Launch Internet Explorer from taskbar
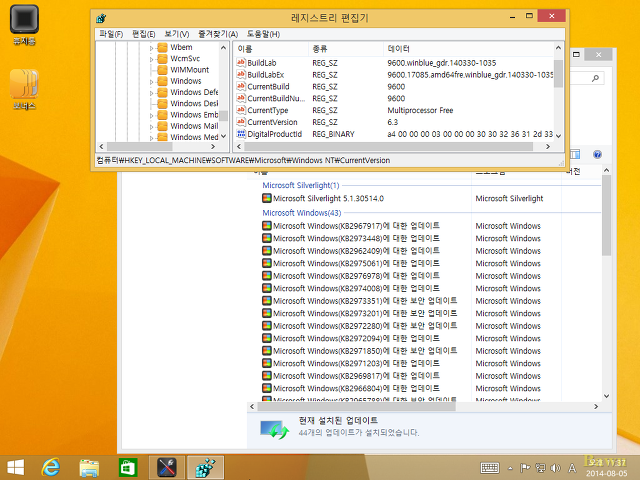The image size is (640, 480). 51,467
